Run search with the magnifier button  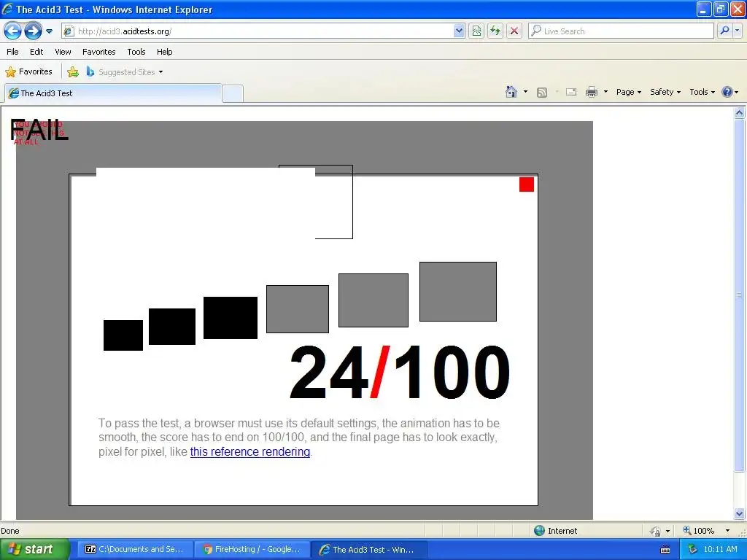click(724, 31)
